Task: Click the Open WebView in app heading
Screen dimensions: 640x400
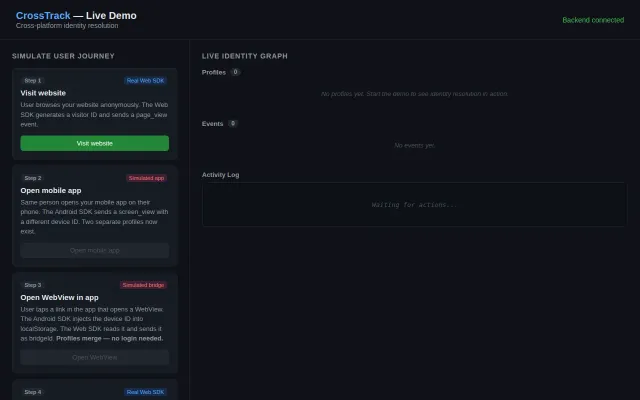Action: point(59,298)
